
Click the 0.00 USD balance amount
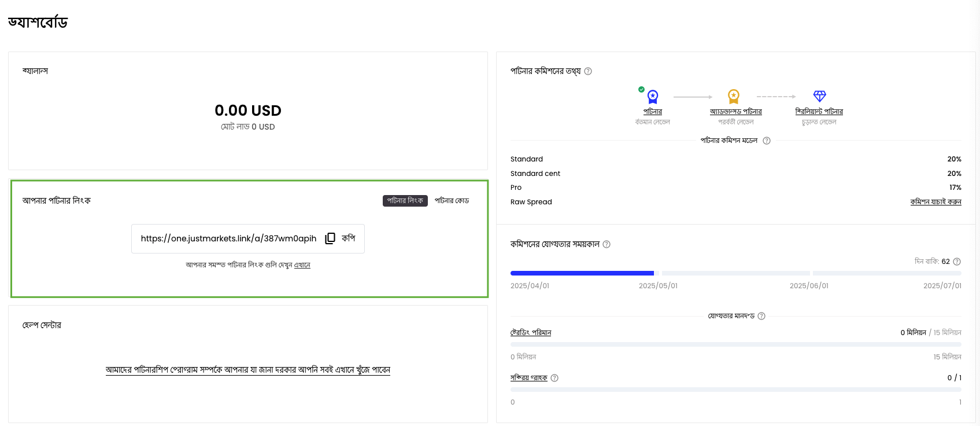click(248, 111)
